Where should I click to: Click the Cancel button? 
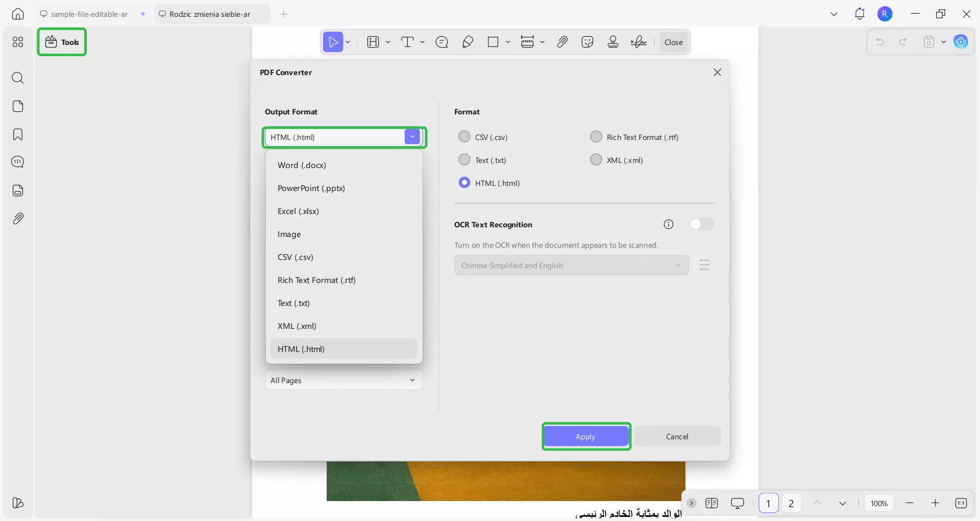pos(677,436)
